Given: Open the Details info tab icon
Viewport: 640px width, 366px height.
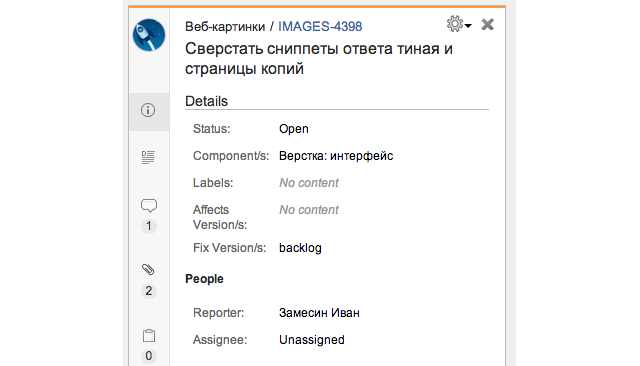Looking at the screenshot, I should coord(148,110).
